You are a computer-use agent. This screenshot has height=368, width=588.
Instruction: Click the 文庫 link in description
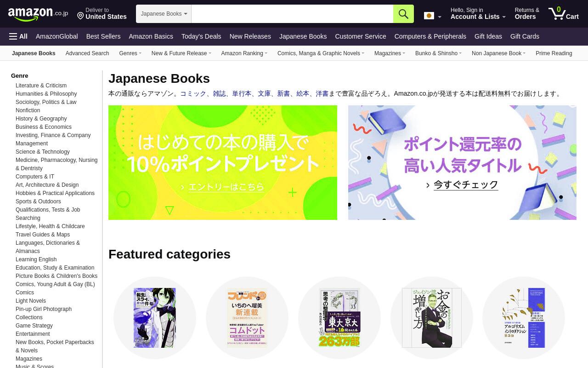click(x=264, y=93)
